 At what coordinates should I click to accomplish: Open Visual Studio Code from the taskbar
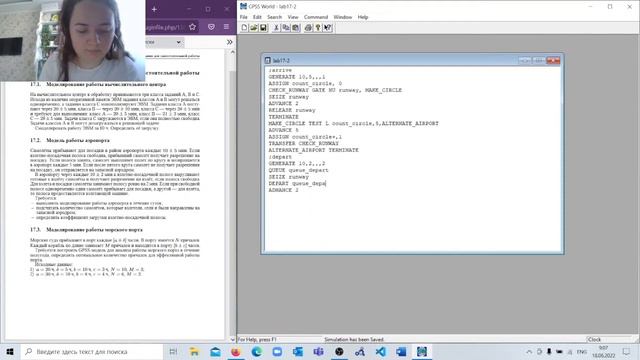380,351
